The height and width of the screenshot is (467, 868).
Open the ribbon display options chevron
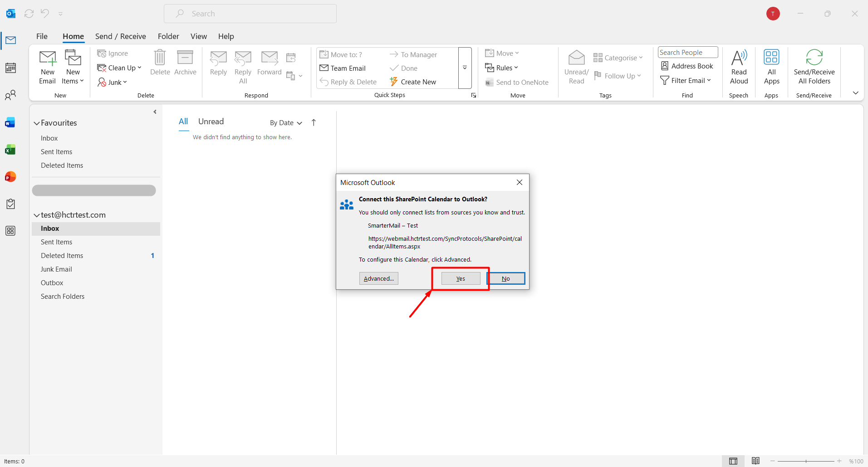coord(855,93)
